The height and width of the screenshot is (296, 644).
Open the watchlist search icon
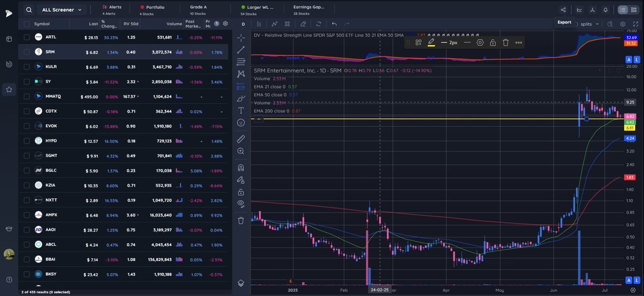point(28,10)
